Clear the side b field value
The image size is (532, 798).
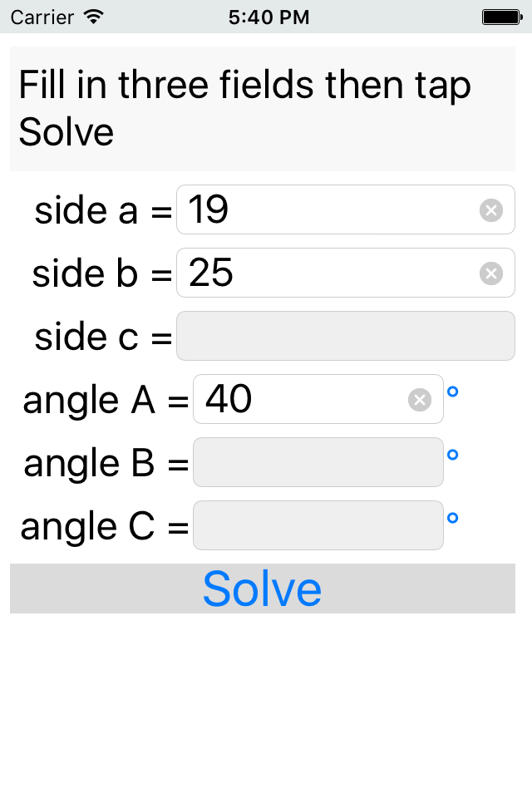tap(491, 273)
